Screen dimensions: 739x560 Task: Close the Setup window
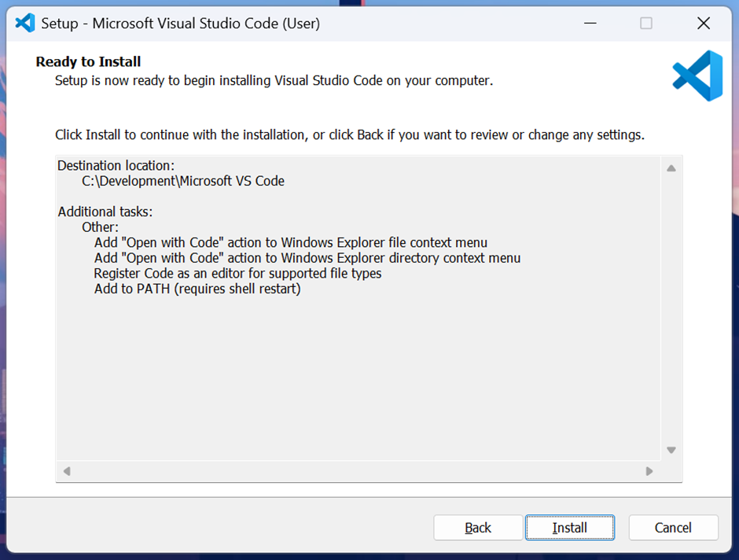point(704,23)
